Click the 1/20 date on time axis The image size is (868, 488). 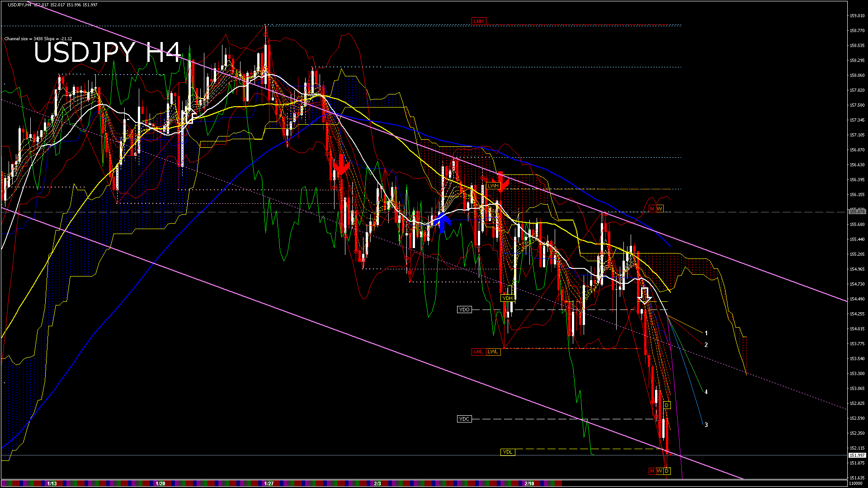[x=160, y=483]
